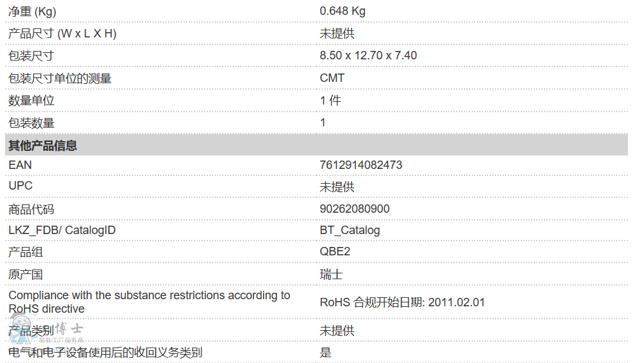The image size is (644, 363).
Task: Select the 8.50 x 12.70 x 7.40 dimensions
Action: 368,55
